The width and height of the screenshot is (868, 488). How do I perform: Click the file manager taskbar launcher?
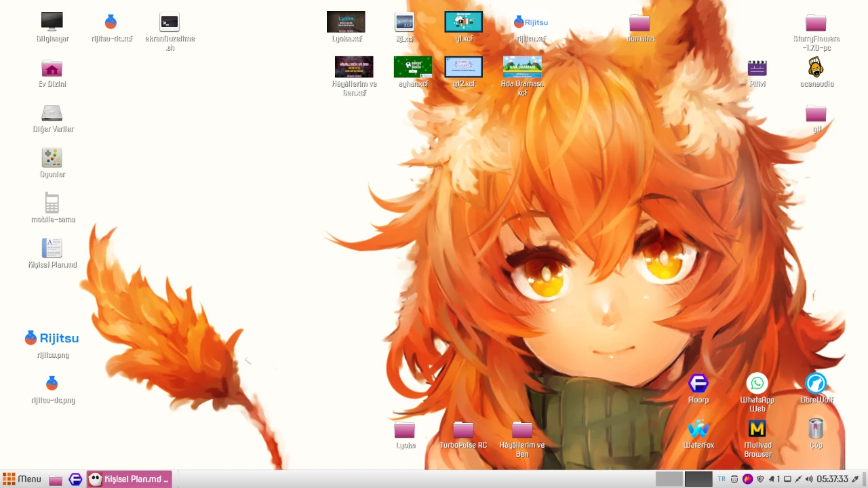pyautogui.click(x=56, y=480)
